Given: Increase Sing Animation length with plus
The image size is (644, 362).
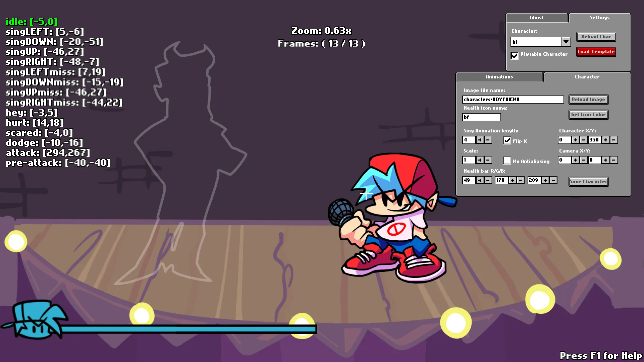Looking at the screenshot, I should click(480, 140).
